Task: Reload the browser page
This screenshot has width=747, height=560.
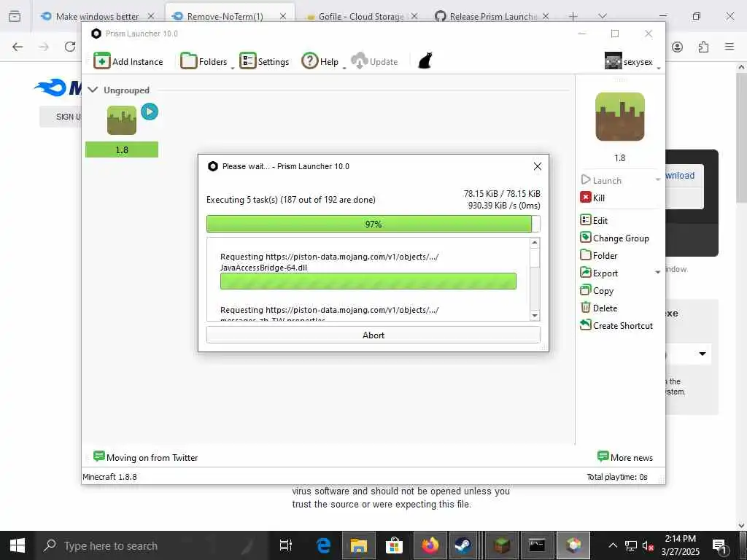Action: tap(70, 47)
